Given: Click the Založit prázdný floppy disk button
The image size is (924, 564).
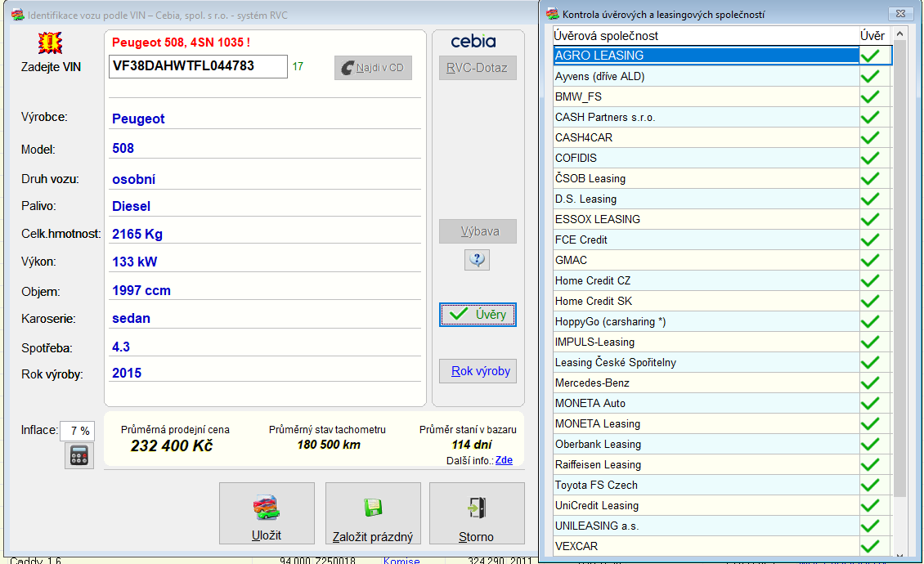Looking at the screenshot, I should (373, 513).
